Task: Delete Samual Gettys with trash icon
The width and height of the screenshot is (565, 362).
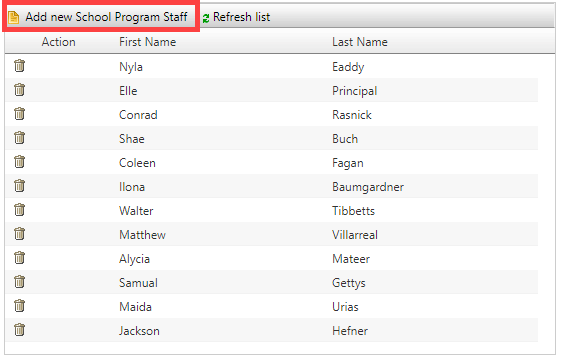Action: 19,282
